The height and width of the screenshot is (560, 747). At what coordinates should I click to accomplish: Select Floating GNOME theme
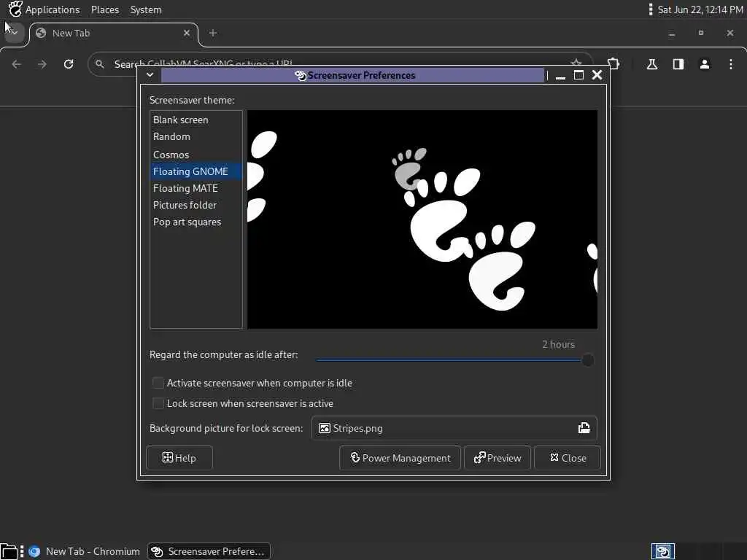tap(196, 171)
